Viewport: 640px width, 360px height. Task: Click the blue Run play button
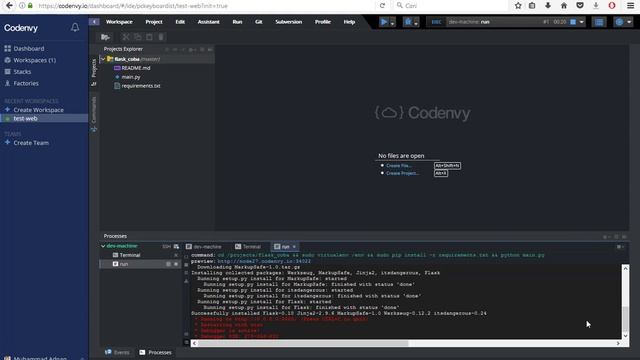click(x=384, y=22)
